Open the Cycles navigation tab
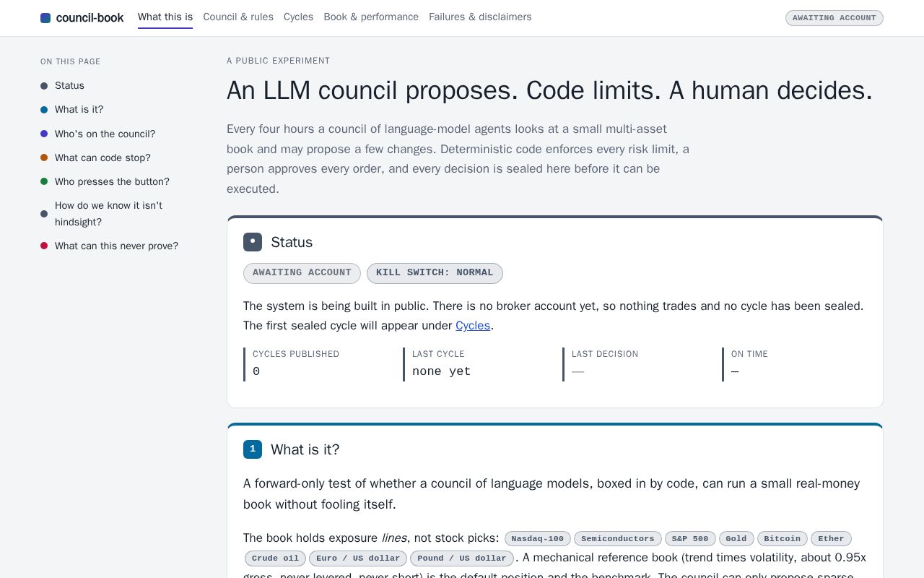The image size is (924, 578). [298, 17]
